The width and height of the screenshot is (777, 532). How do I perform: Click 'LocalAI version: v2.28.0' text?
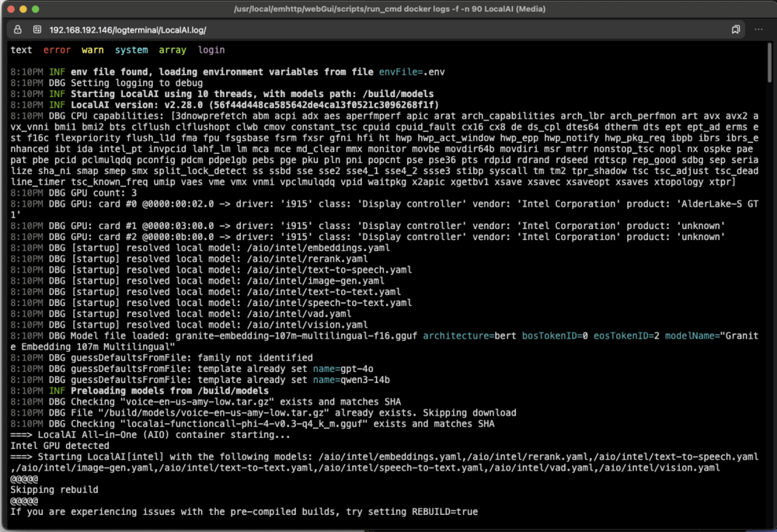pos(137,105)
